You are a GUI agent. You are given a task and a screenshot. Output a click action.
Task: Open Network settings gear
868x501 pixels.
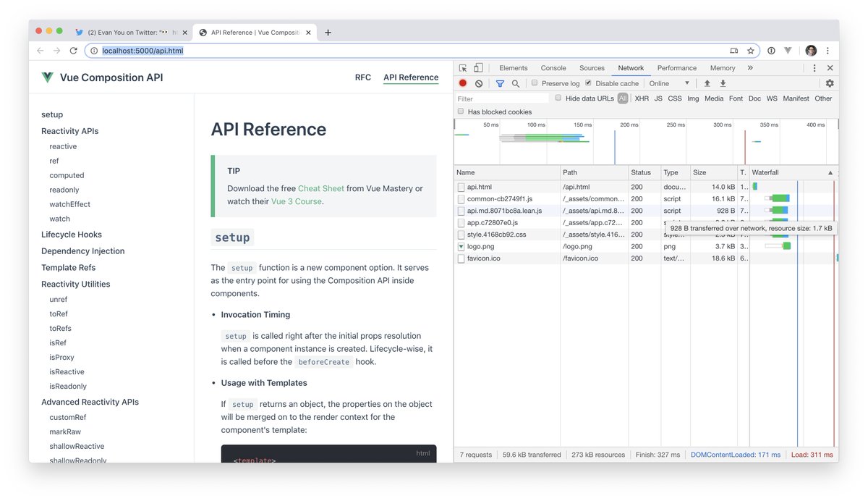(830, 83)
